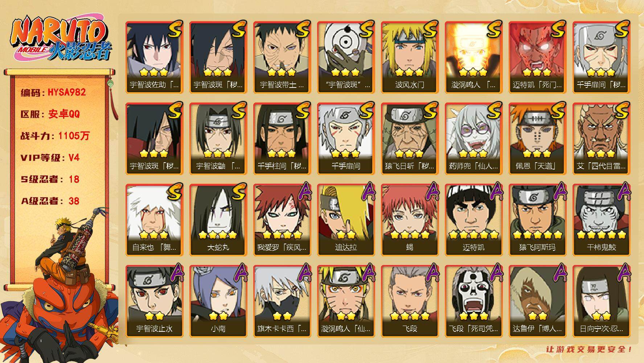Select the 猿飞阿斯玛 card
The image size is (644, 363).
tap(537, 220)
